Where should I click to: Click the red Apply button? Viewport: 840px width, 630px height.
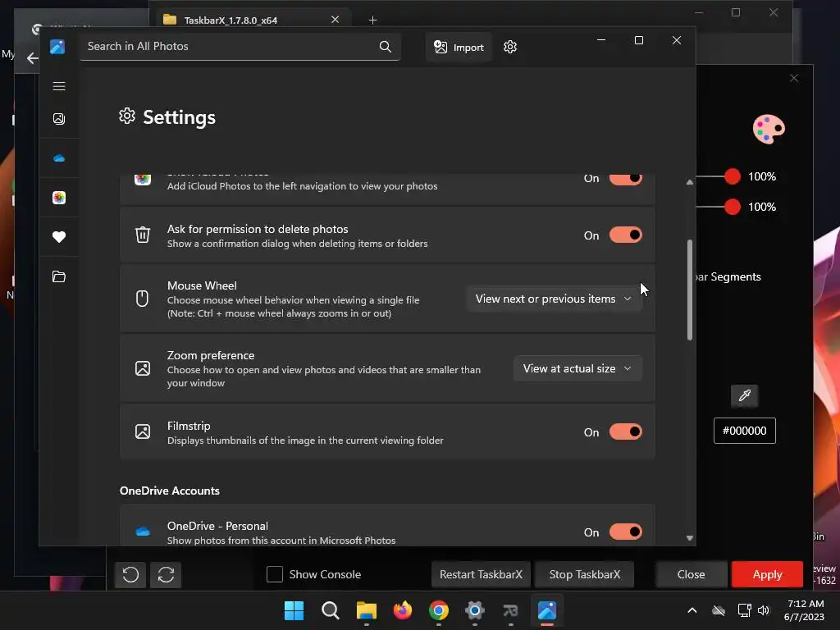click(x=767, y=574)
